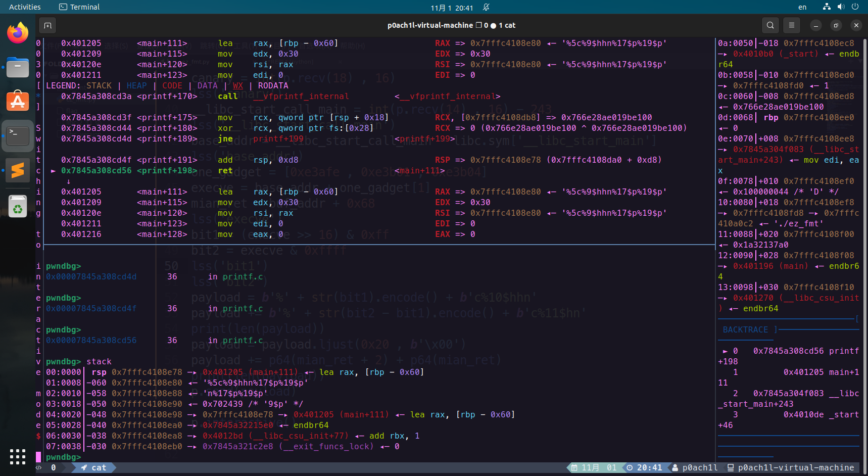The height and width of the screenshot is (476, 868).
Task: Click the 'xor' instruction at printf+180
Action: click(x=225, y=128)
